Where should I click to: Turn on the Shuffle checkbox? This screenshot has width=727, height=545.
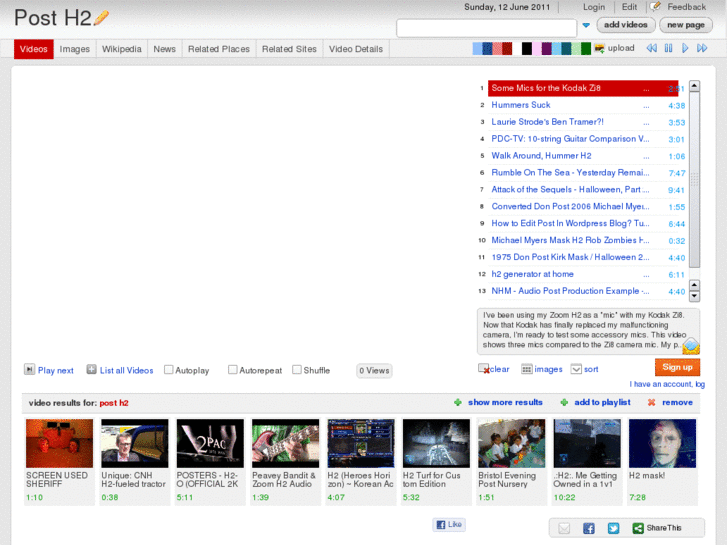pos(297,370)
